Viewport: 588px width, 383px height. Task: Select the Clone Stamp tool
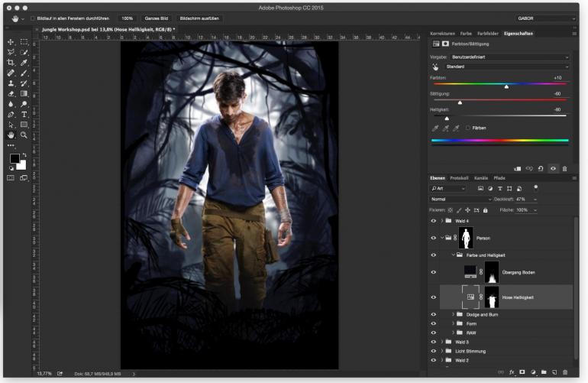pos(11,83)
